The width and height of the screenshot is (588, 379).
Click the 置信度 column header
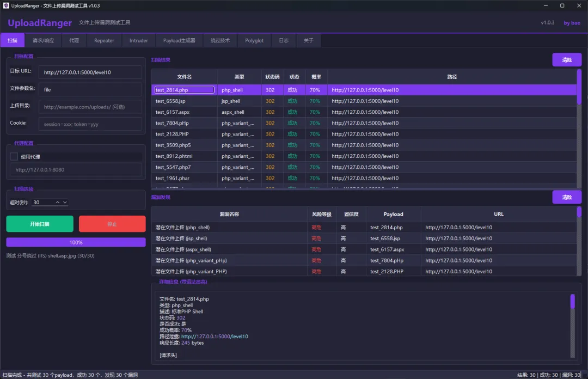(351, 214)
